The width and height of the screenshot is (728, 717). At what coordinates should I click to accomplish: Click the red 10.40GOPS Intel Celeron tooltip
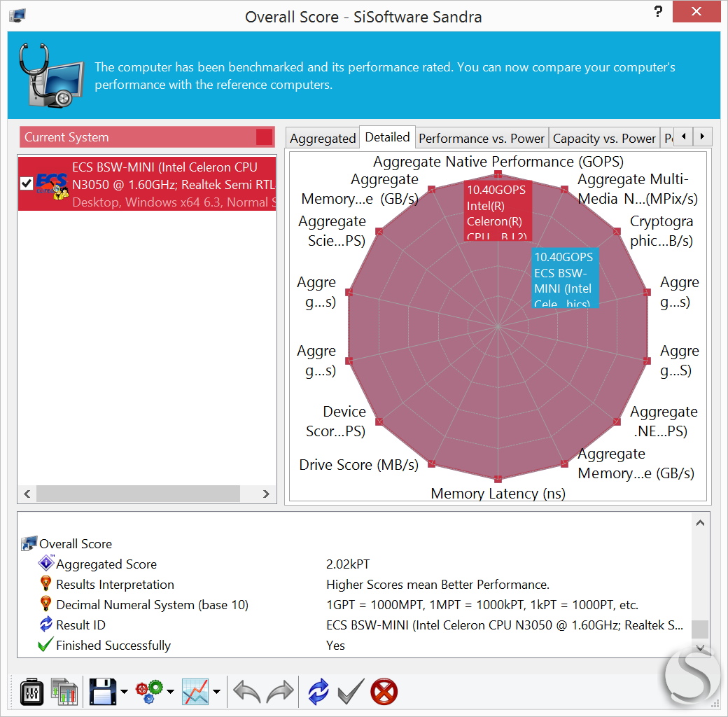click(x=498, y=210)
